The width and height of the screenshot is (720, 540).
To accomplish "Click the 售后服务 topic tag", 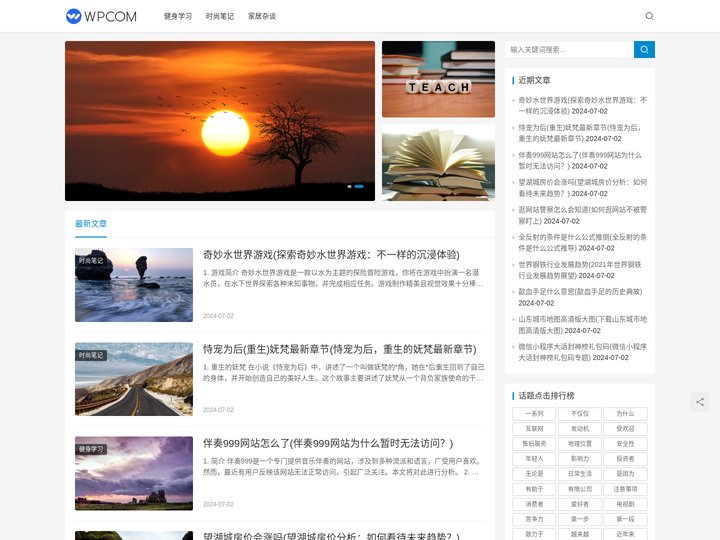I will point(534,444).
